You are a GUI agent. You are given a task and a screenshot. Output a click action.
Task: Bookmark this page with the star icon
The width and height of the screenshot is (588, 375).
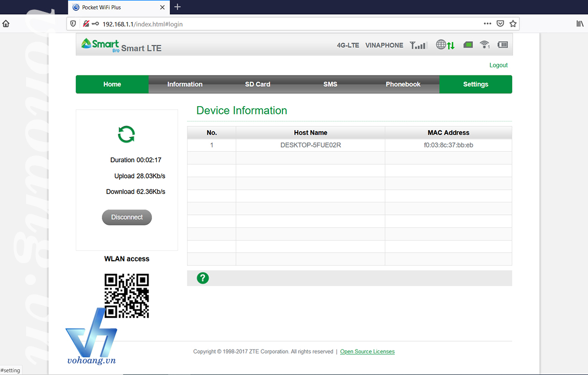click(513, 23)
